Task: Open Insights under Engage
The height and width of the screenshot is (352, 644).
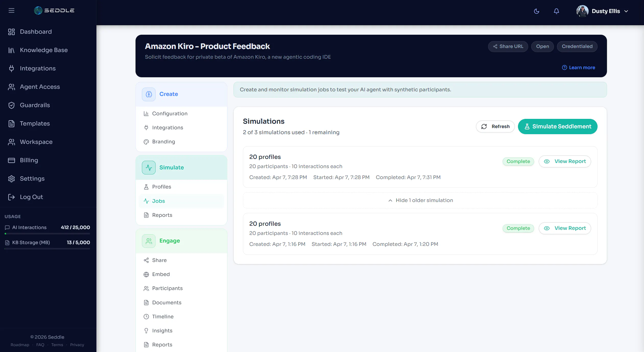Action: coord(181,331)
